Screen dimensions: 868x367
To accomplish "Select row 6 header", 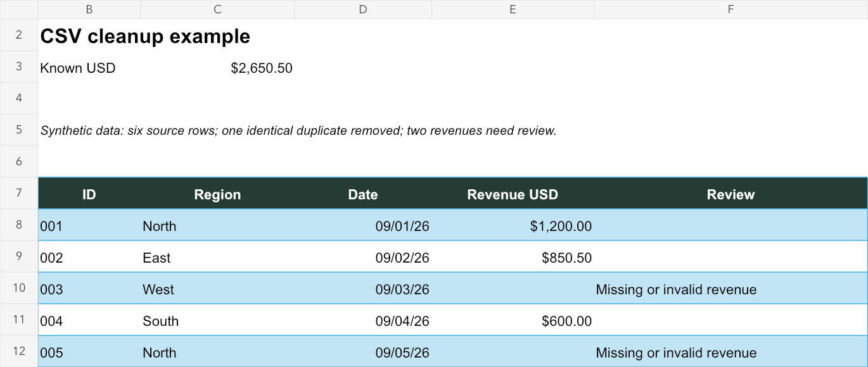I will [x=19, y=161].
